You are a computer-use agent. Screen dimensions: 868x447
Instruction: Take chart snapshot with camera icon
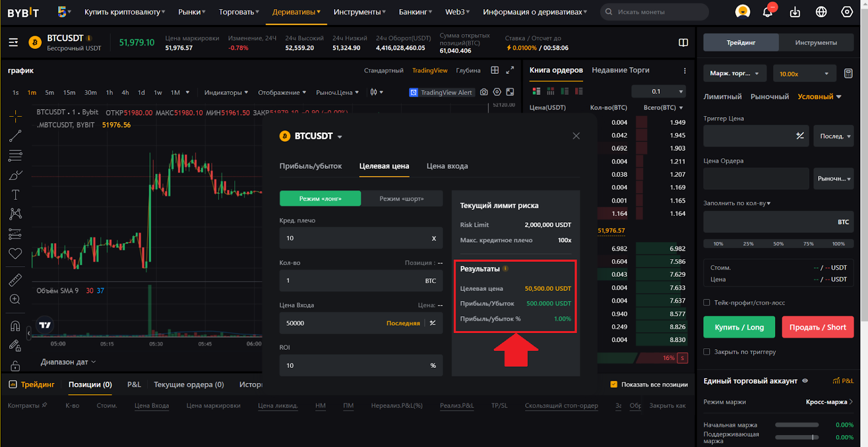(484, 92)
